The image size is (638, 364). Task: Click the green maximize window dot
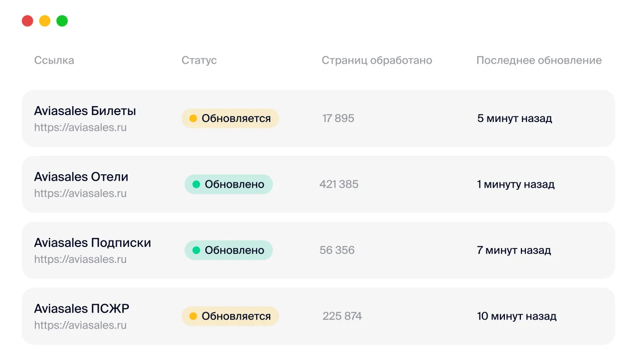click(x=62, y=21)
